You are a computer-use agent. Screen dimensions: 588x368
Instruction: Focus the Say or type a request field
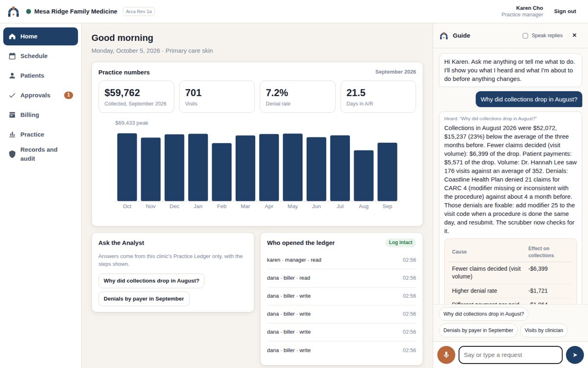coord(510,355)
